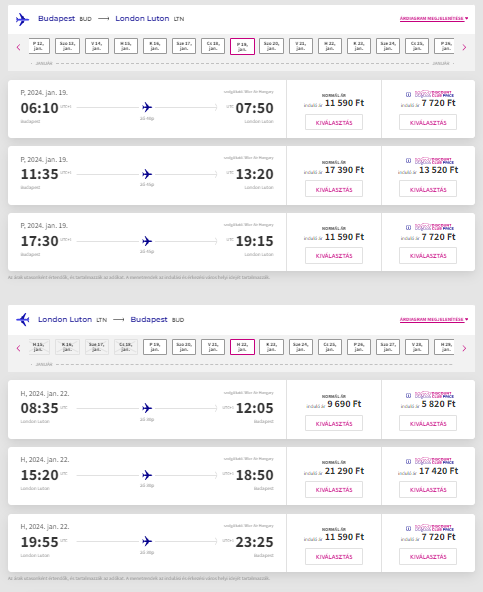Viewport: 483px width, 592px height.
Task: Click the departing plane icon beside Budapest header
Action: (x=22, y=19)
